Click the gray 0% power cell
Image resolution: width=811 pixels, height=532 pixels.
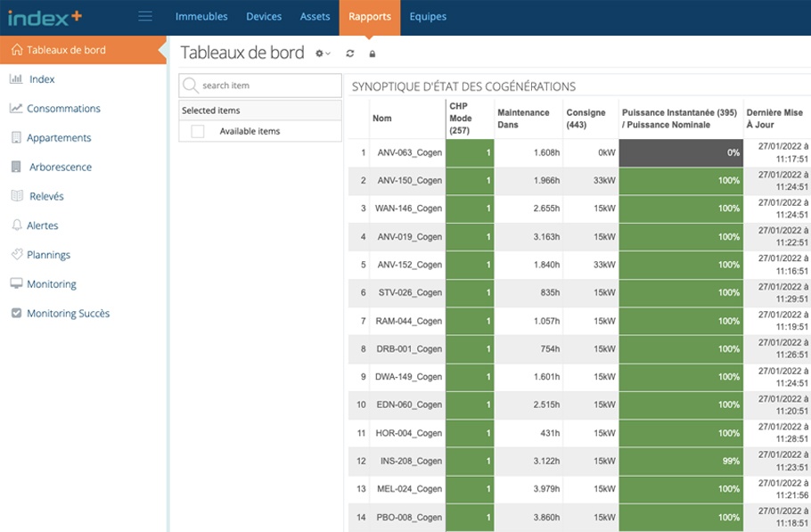pyautogui.click(x=681, y=152)
